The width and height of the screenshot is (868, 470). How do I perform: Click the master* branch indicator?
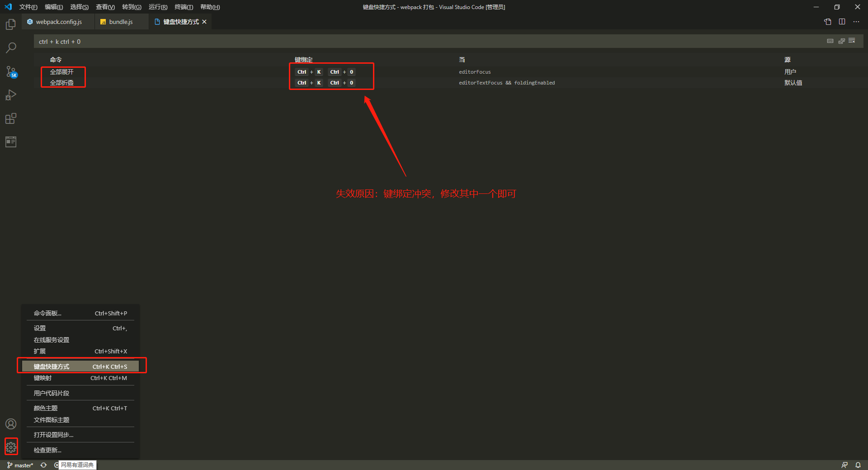[20, 465]
